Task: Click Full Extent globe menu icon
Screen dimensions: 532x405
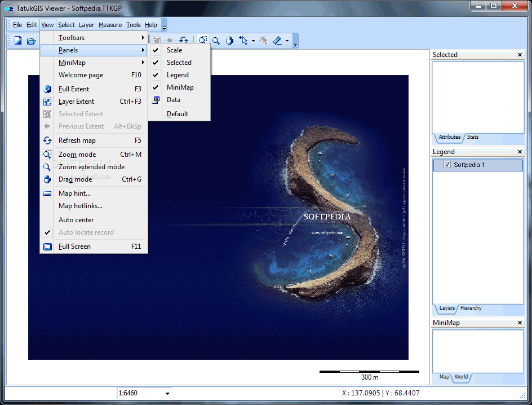Action: (47, 89)
